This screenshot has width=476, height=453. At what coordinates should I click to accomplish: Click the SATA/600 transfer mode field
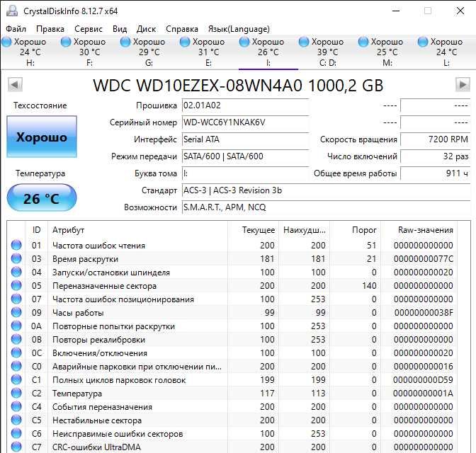pyautogui.click(x=245, y=156)
